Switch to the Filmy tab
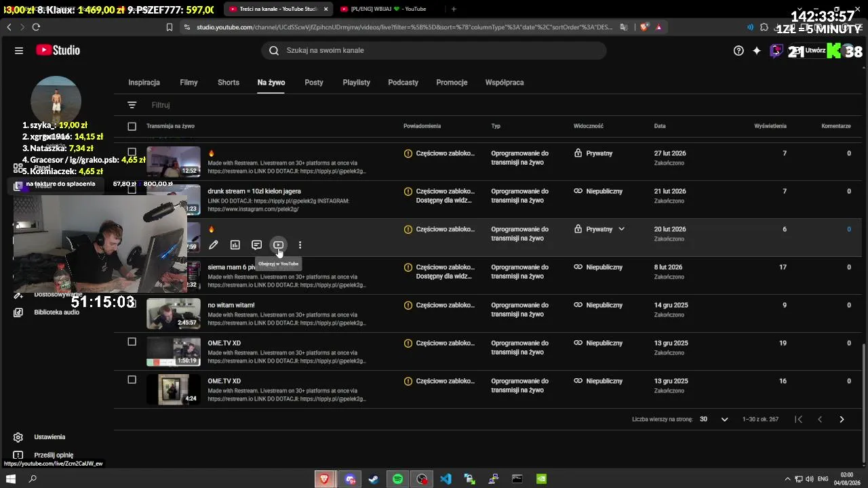The image size is (868, 488). point(189,83)
